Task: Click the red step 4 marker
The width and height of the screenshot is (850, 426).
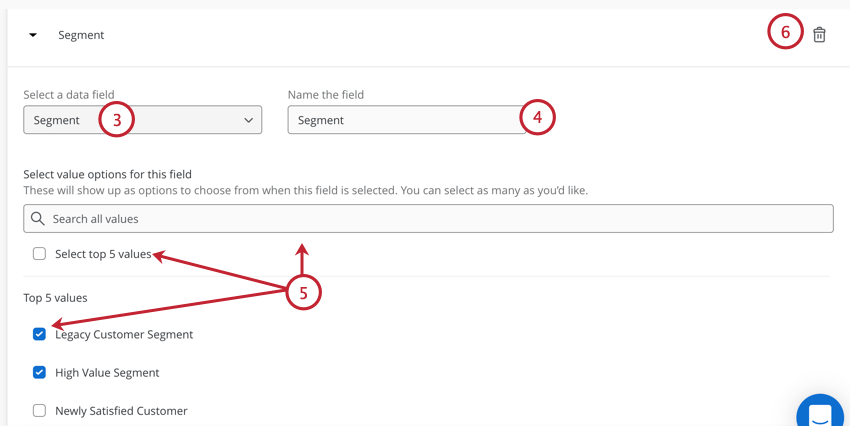Action: 537,117
